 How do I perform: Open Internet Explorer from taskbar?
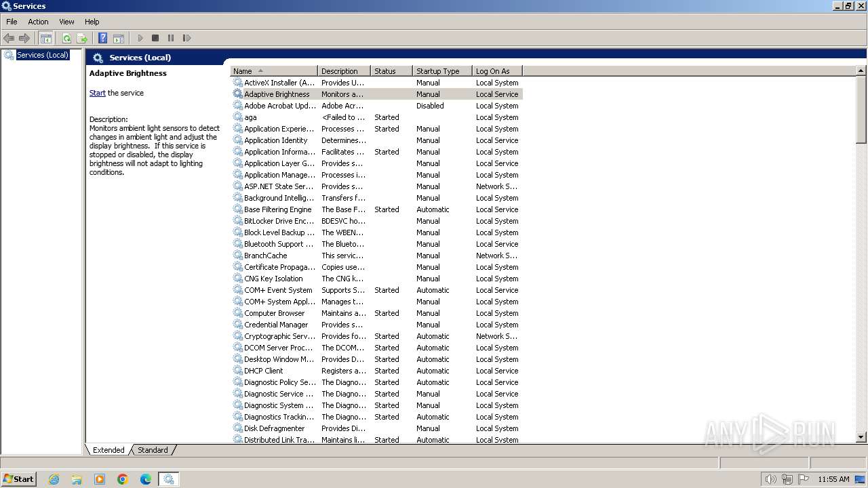(x=54, y=479)
